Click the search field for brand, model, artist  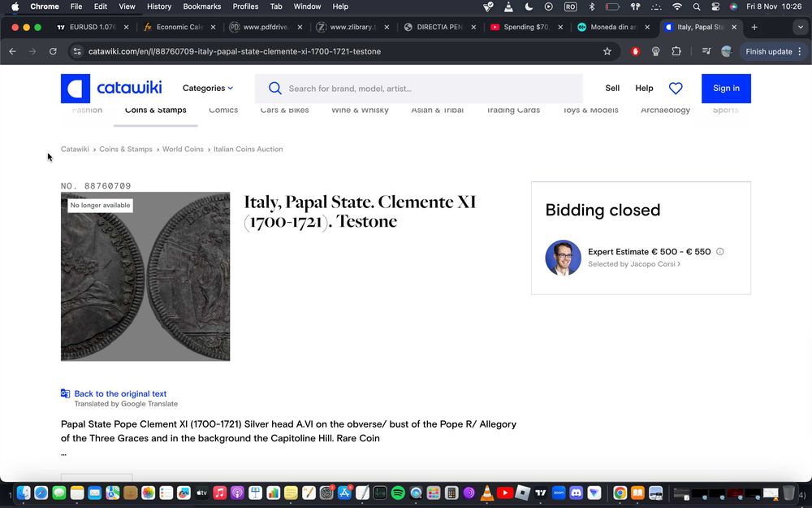[x=418, y=89]
